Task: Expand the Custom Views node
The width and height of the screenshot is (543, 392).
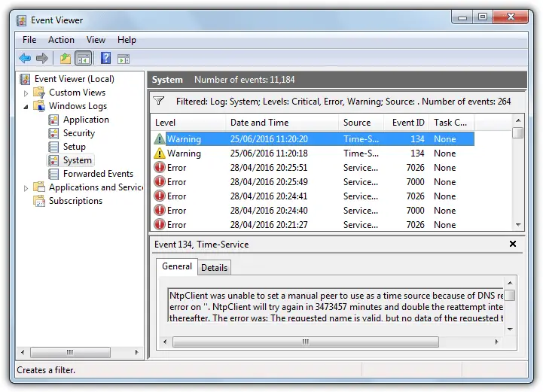Action: click(26, 93)
